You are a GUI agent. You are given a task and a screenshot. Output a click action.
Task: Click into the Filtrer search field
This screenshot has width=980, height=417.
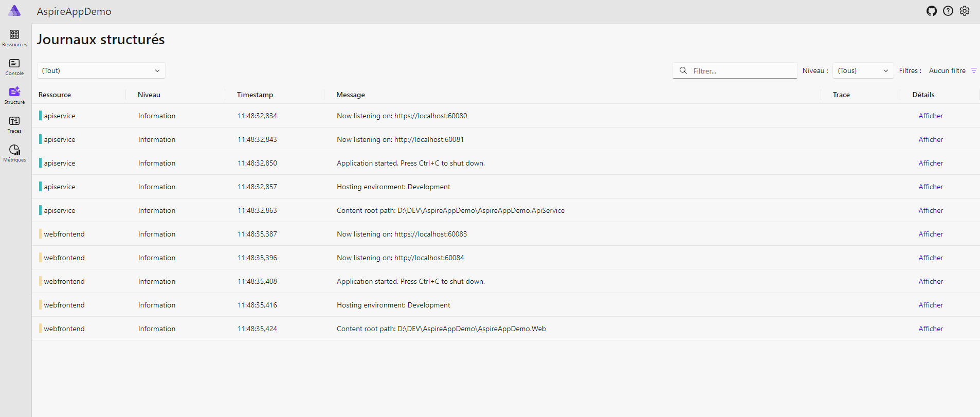pyautogui.click(x=740, y=71)
